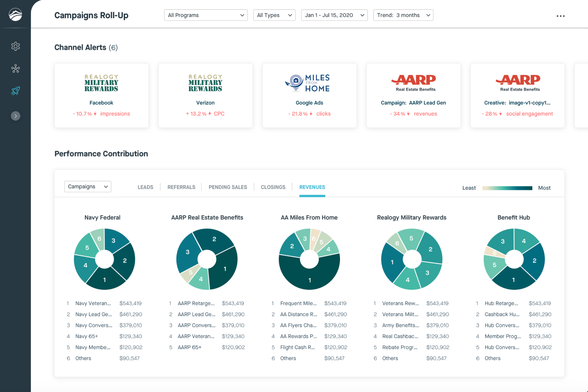The width and height of the screenshot is (588, 392).
Task: Click the network nodes sidebar icon
Action: click(15, 69)
